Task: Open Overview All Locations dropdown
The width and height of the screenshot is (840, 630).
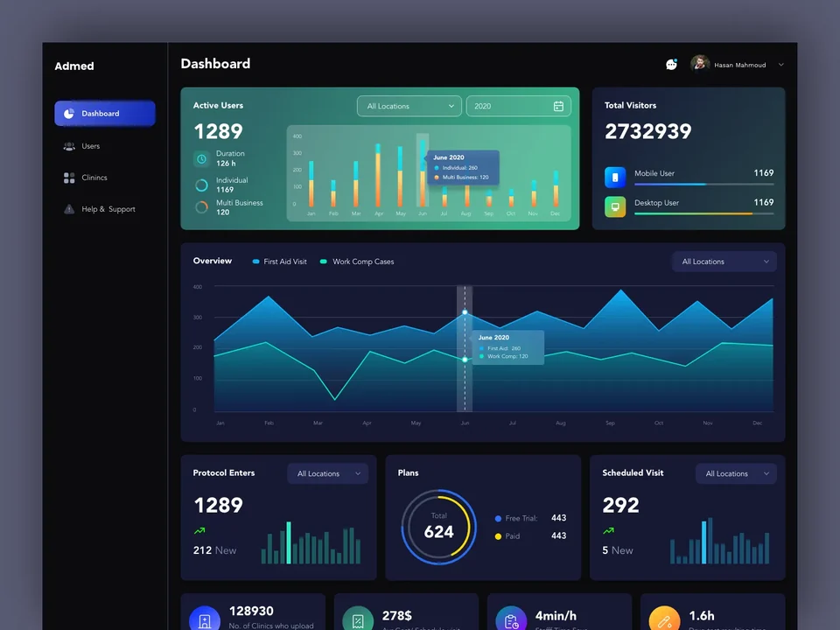Action: pos(724,262)
